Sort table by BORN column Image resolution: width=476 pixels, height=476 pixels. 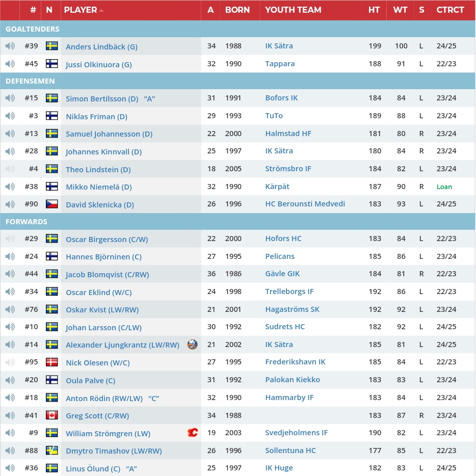[x=237, y=10]
